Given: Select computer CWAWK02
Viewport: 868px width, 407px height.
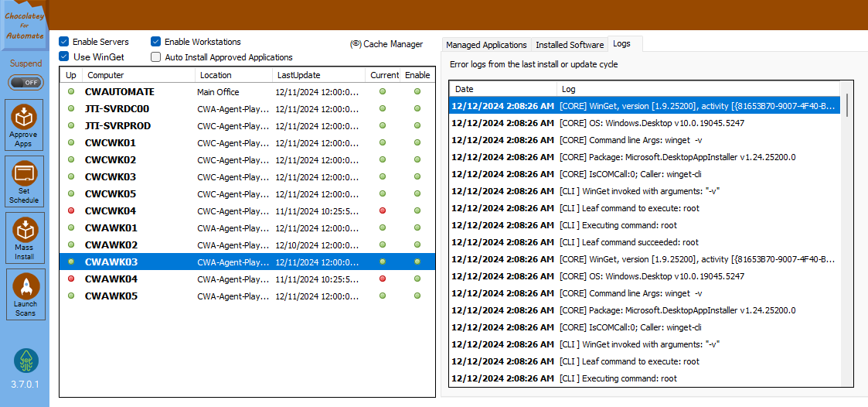Looking at the screenshot, I should pos(247,245).
